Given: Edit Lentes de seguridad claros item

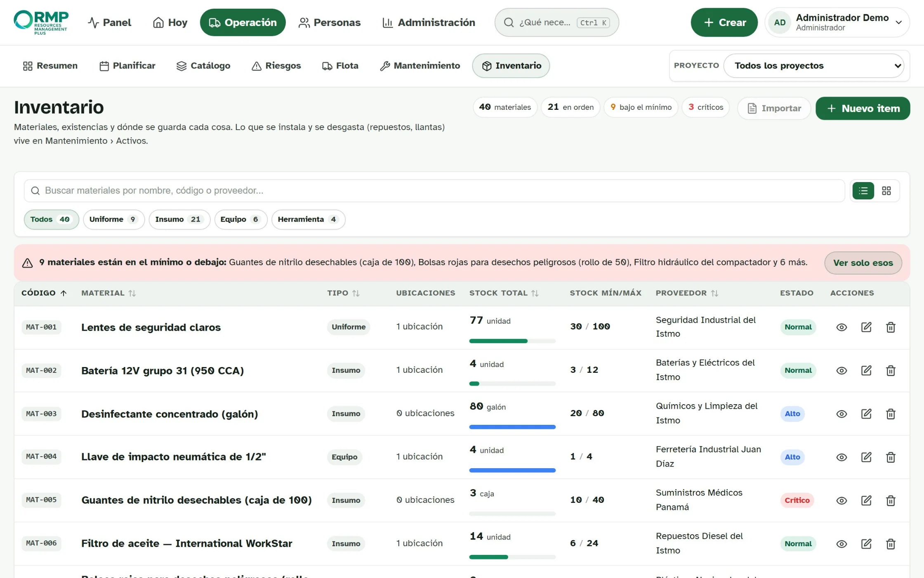Looking at the screenshot, I should click(x=866, y=327).
